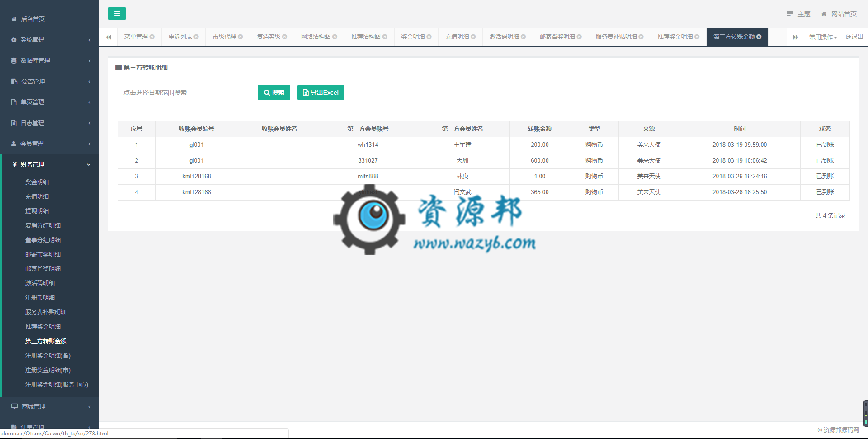This screenshot has width=868, height=439.
Task: Open 注册奖金明细(服务中心) in the sidebar
Action: point(57,384)
